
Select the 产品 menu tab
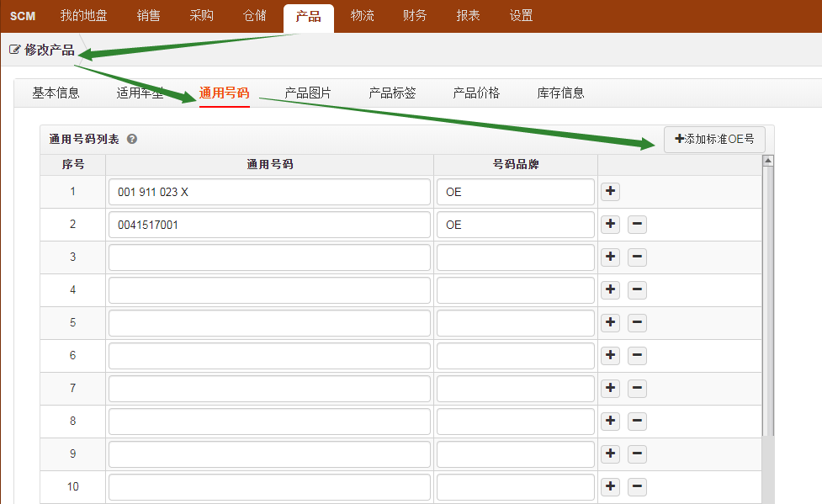tap(308, 17)
